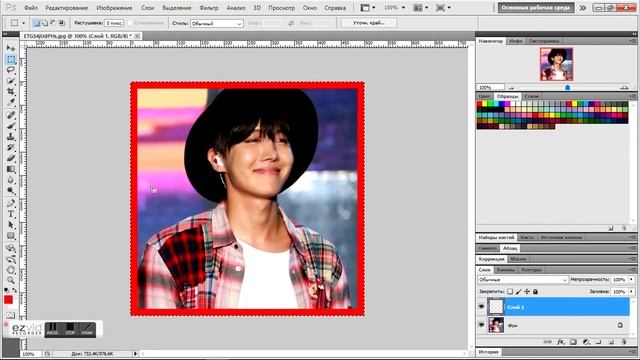Screen dimensions: 640x360
Task: Open the Стиль dropdown in options bar
Action: tap(217, 24)
